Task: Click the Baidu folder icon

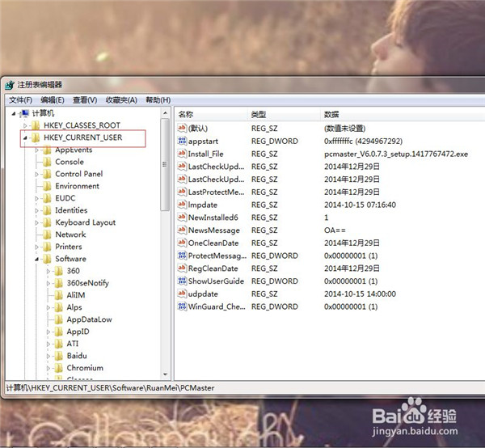Action: tap(58, 356)
